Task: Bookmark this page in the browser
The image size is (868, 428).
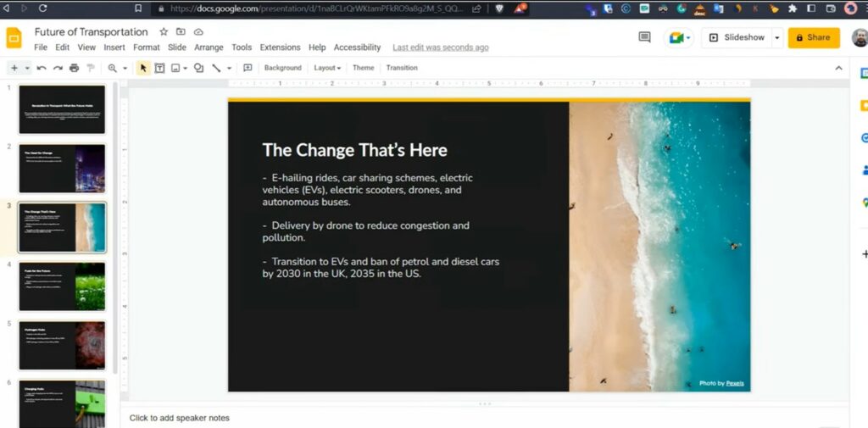Action: [x=138, y=8]
